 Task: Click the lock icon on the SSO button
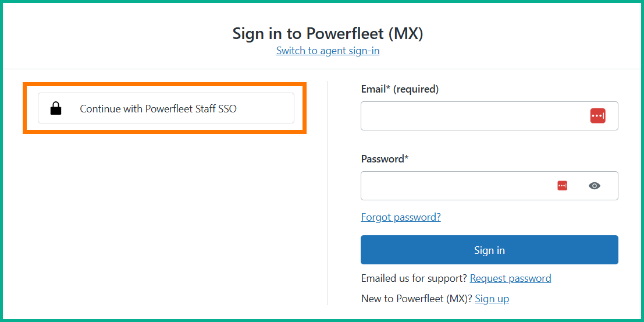tap(56, 108)
